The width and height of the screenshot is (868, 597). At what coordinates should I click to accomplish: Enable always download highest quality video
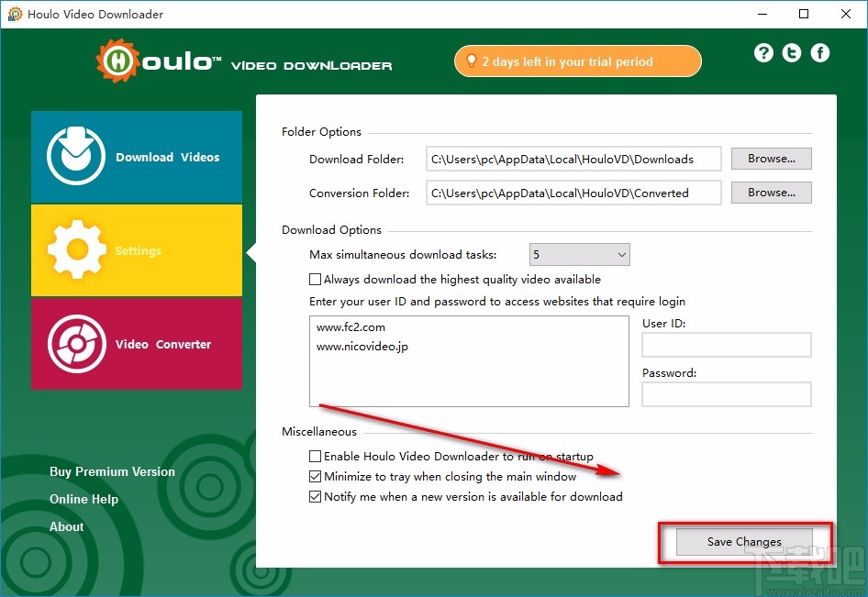(x=315, y=279)
